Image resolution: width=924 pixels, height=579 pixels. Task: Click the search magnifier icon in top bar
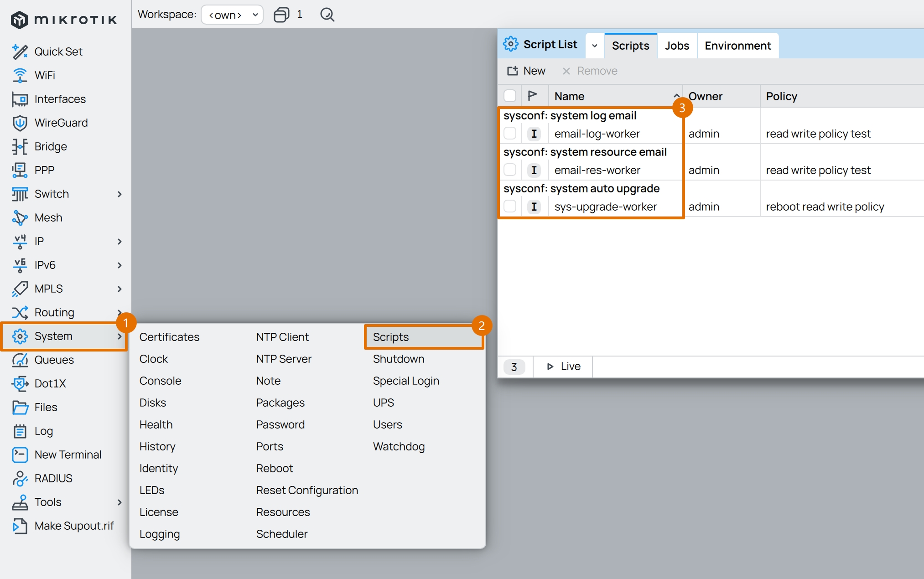[327, 15]
